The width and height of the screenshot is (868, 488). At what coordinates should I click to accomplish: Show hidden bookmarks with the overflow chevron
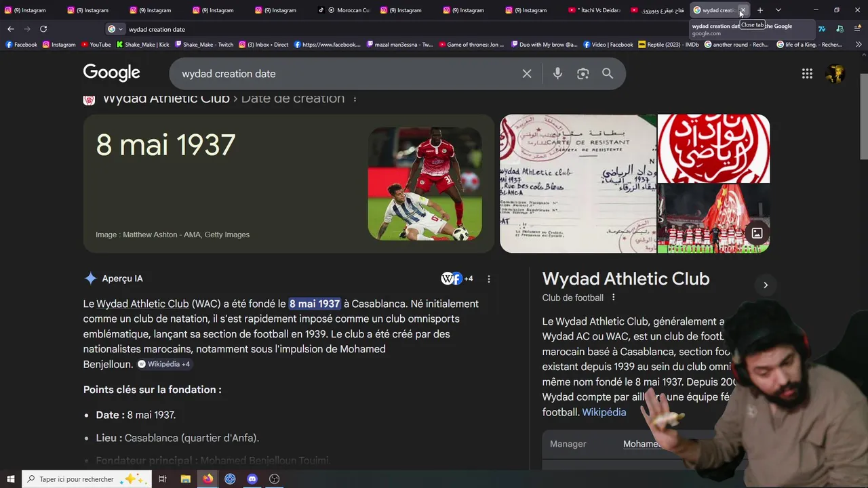859,45
